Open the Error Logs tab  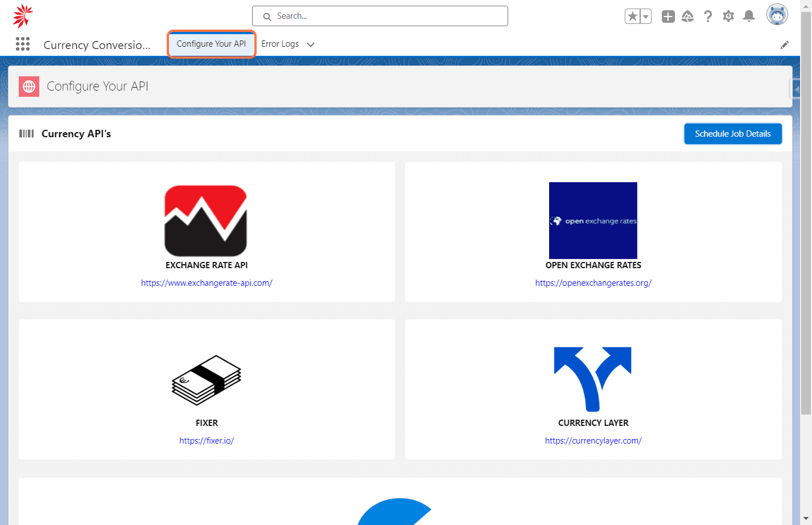click(x=280, y=44)
